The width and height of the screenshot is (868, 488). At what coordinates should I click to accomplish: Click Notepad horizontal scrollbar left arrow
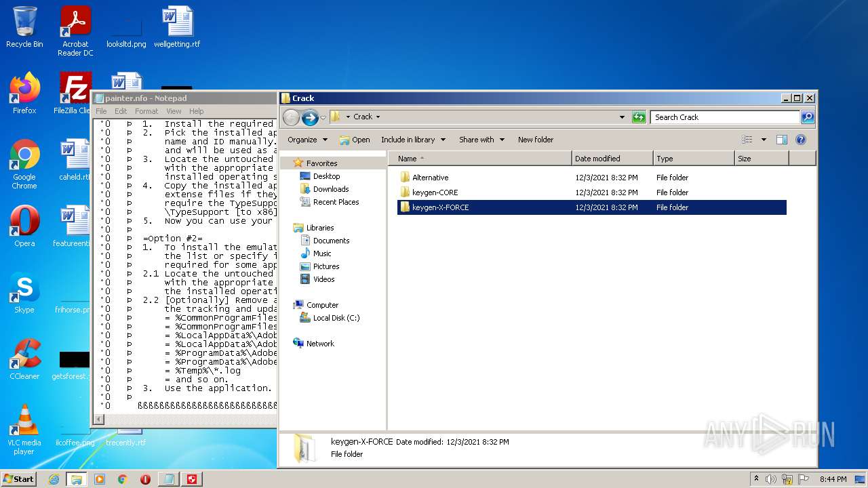99,420
